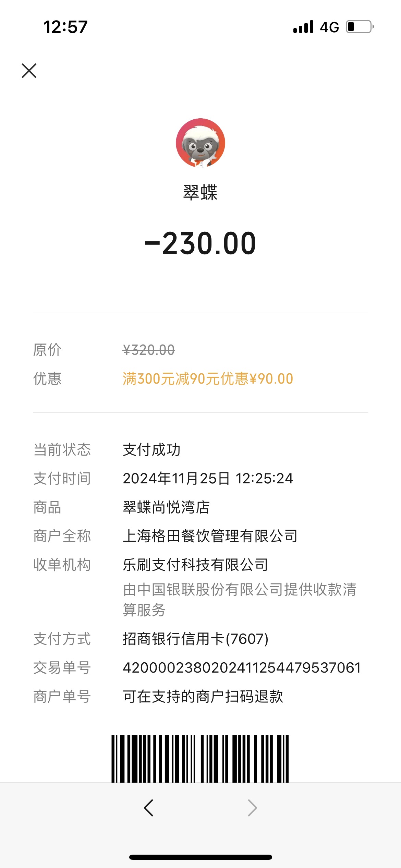Open the 满300元减90元 discount detail
Viewport: 401px width, 868px height.
click(x=208, y=379)
